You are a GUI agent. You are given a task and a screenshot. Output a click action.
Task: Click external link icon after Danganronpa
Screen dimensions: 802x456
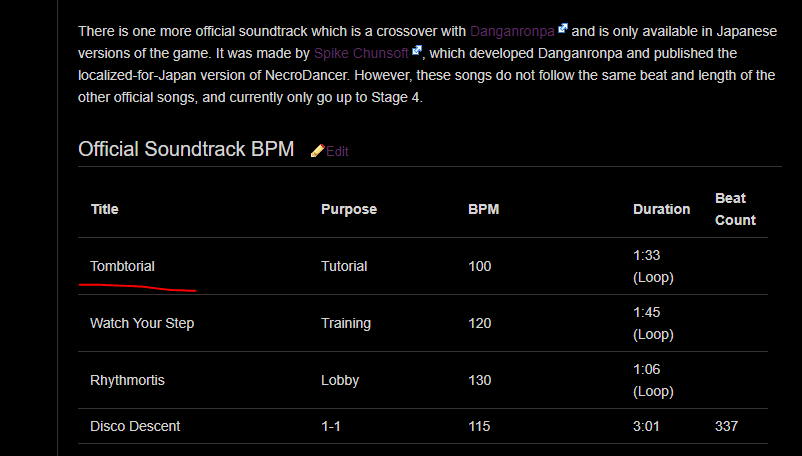[563, 28]
